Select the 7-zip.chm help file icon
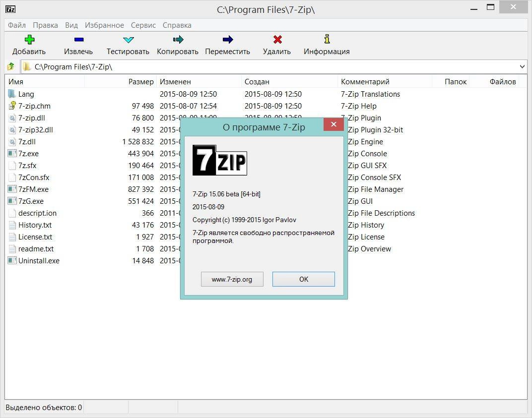The height and width of the screenshot is (418, 532). point(12,106)
